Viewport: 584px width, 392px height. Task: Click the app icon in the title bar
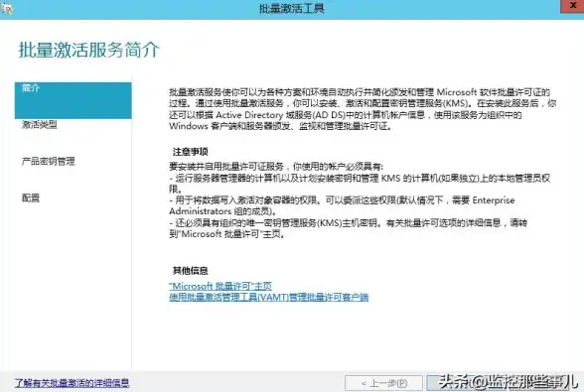tap(7, 8)
